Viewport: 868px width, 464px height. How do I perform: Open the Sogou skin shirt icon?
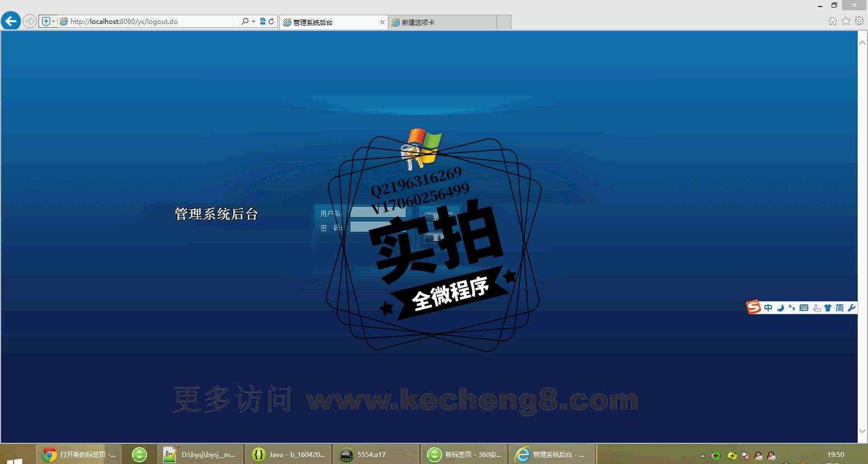pyautogui.click(x=828, y=308)
